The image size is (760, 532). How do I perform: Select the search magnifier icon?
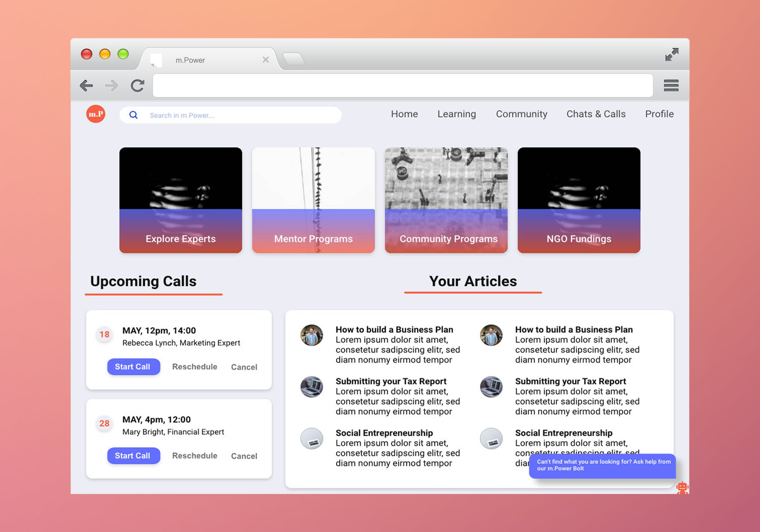134,115
